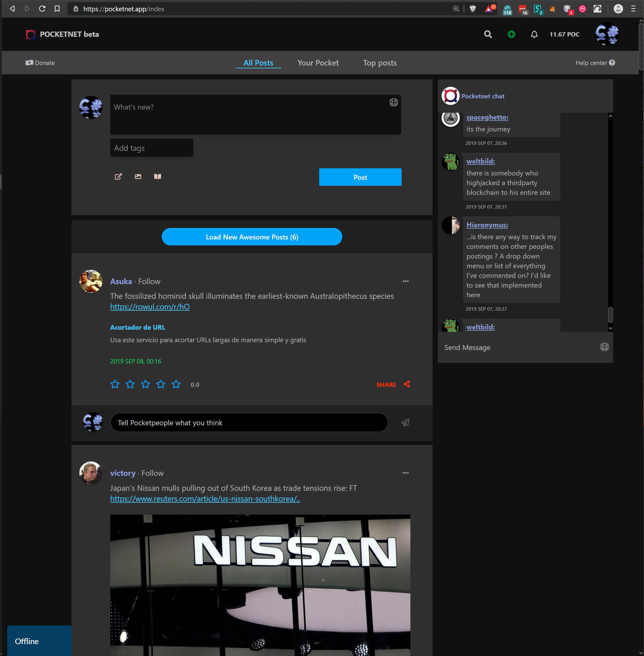Switch to All Posts tab
Screen dimensions: 644x656
[258, 63]
